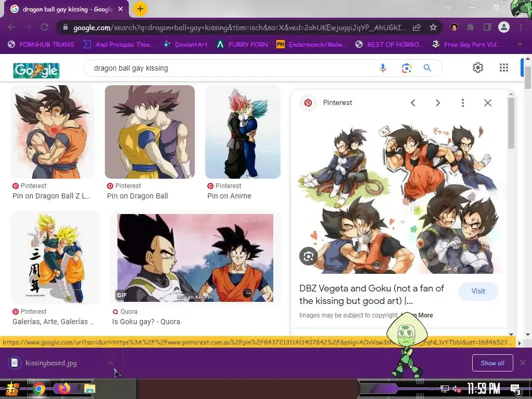Open the 11:59 PM clock
The width and height of the screenshot is (532, 399).
coord(484,389)
